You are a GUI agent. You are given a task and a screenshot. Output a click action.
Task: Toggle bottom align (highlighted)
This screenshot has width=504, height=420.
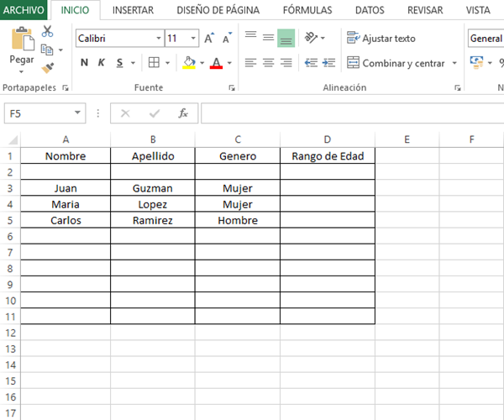286,39
